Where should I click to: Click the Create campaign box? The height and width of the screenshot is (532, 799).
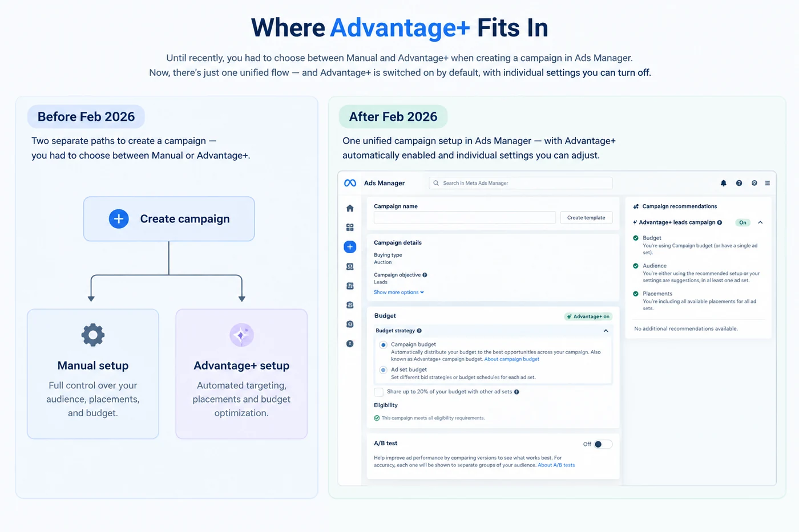(x=169, y=219)
